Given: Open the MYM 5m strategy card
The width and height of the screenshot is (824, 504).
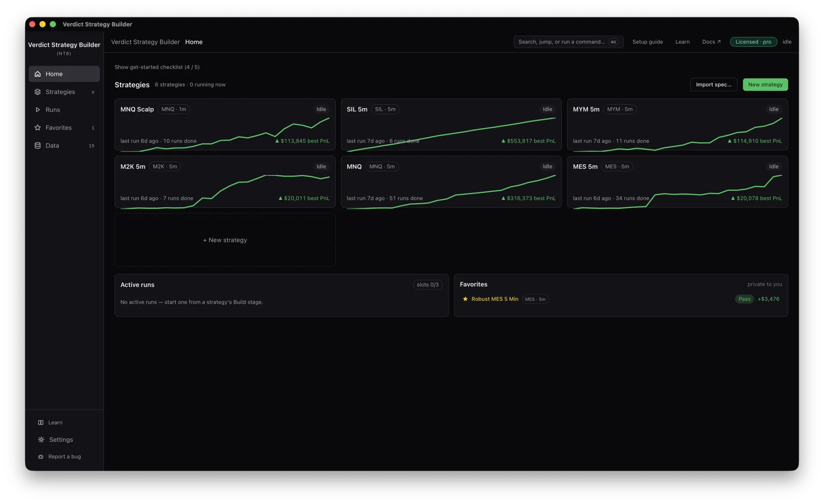Looking at the screenshot, I should [x=677, y=124].
